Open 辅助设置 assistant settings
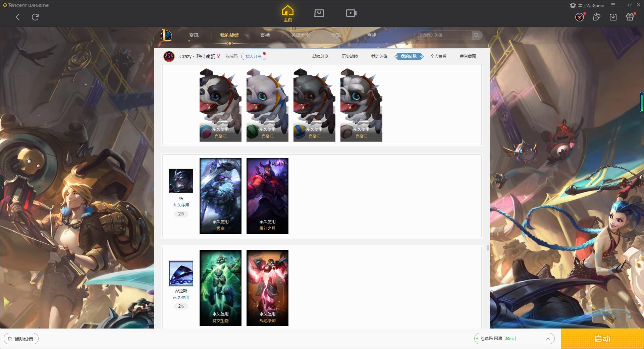This screenshot has height=349, width=644. (21, 339)
